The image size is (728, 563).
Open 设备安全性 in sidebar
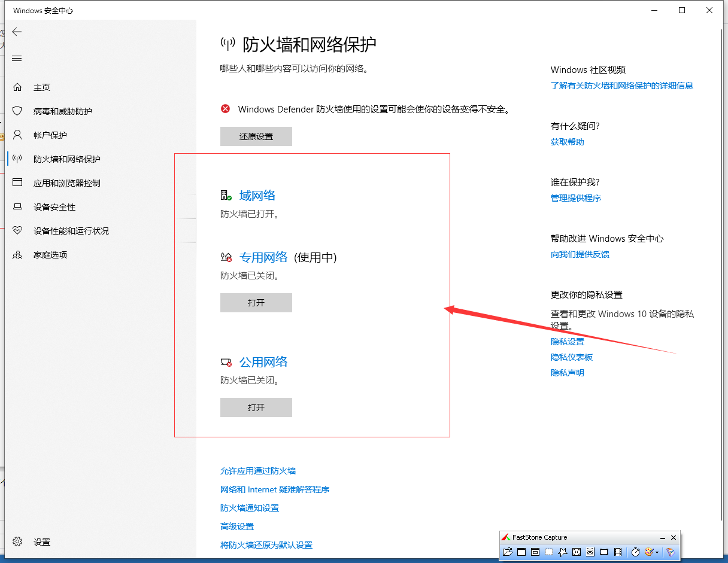pyautogui.click(x=54, y=207)
